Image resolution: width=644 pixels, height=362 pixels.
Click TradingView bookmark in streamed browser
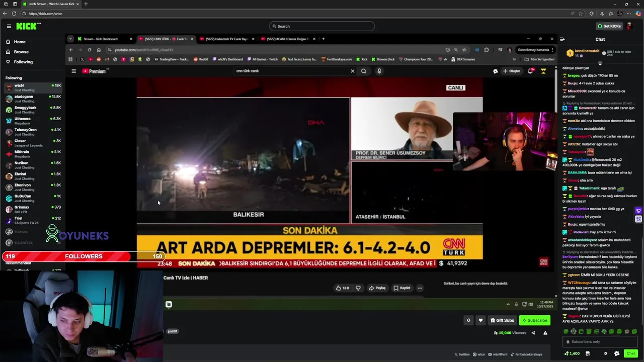pyautogui.click(x=172, y=59)
